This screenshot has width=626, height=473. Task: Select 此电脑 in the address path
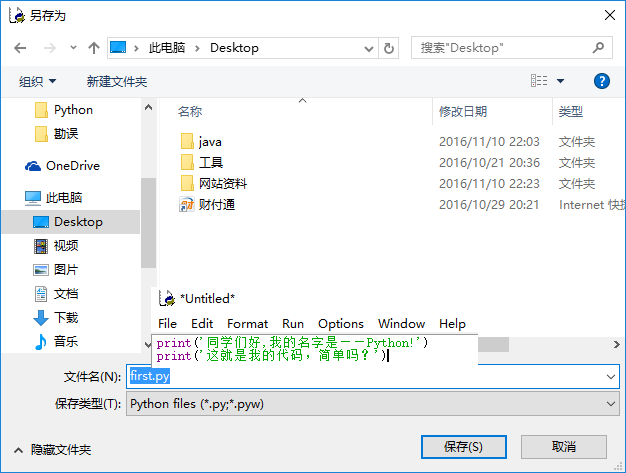pyautogui.click(x=167, y=48)
